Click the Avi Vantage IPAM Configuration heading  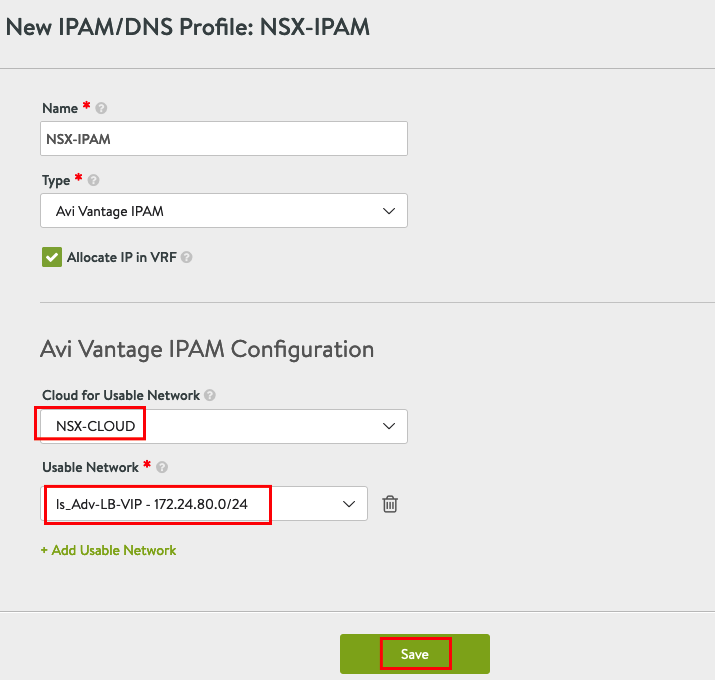(207, 350)
